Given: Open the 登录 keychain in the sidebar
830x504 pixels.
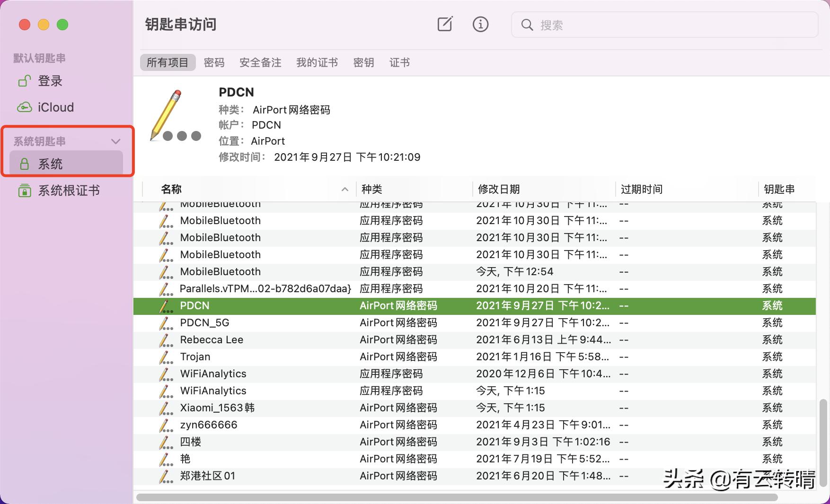Looking at the screenshot, I should 50,81.
